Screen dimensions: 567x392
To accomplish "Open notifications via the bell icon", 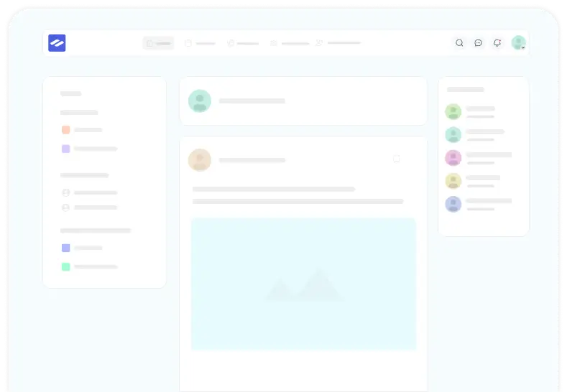I will (497, 43).
